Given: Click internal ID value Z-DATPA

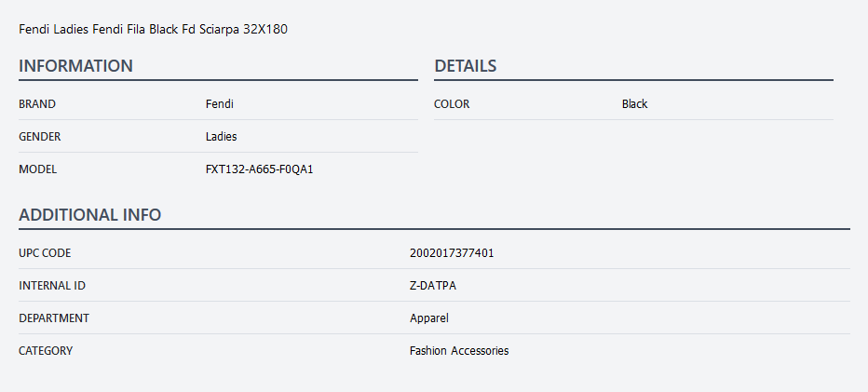Looking at the screenshot, I should click(x=433, y=286).
